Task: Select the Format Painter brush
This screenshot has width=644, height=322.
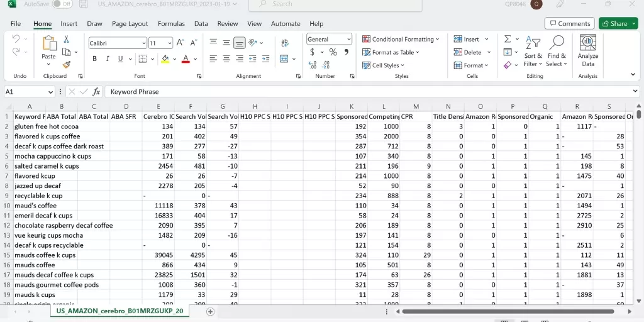Action: click(x=66, y=65)
